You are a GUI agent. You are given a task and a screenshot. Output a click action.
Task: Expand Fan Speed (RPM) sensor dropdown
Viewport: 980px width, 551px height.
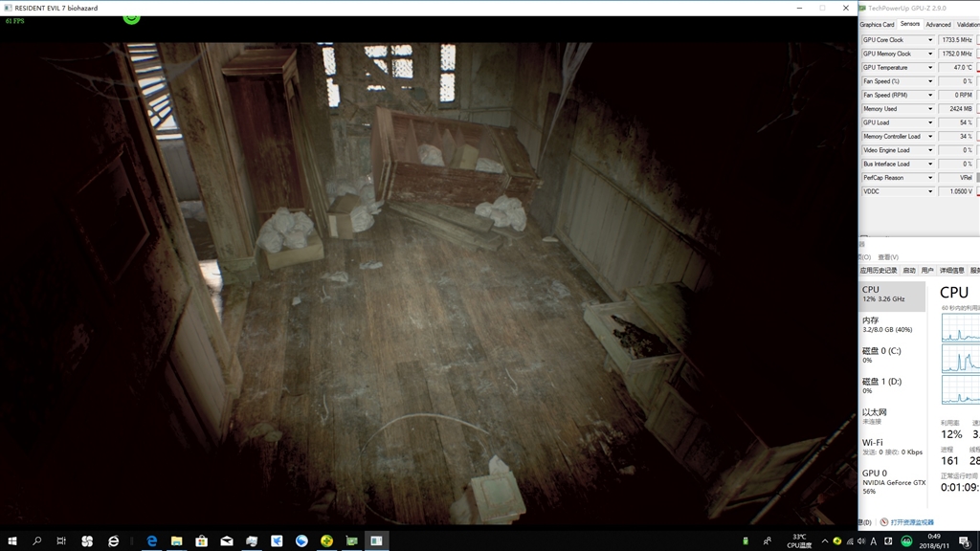pyautogui.click(x=930, y=95)
